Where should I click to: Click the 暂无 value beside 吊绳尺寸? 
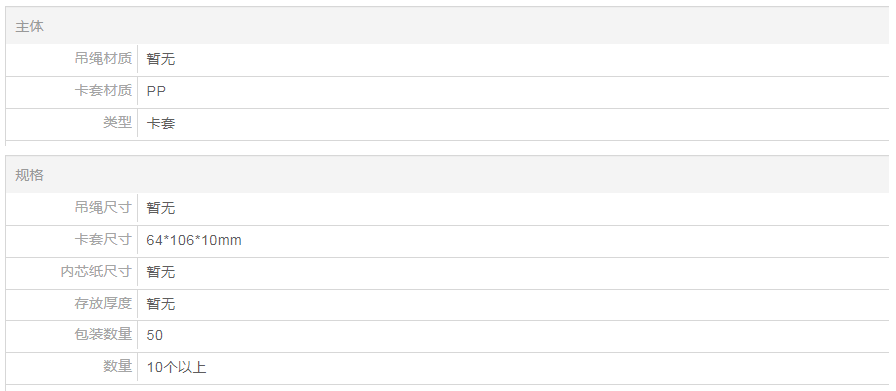(x=161, y=208)
